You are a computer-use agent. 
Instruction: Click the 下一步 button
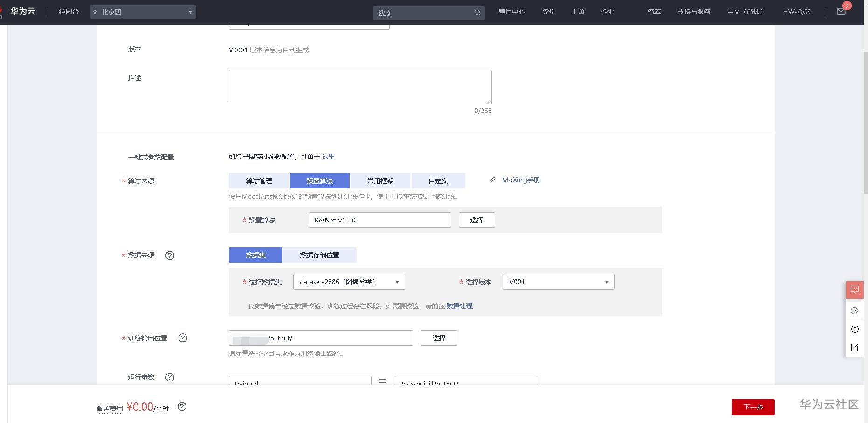pyautogui.click(x=753, y=407)
